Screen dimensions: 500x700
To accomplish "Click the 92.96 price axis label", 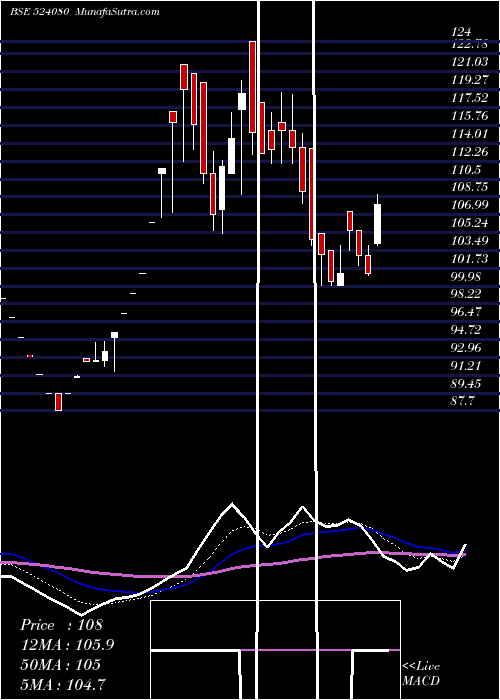I will click(x=466, y=347).
